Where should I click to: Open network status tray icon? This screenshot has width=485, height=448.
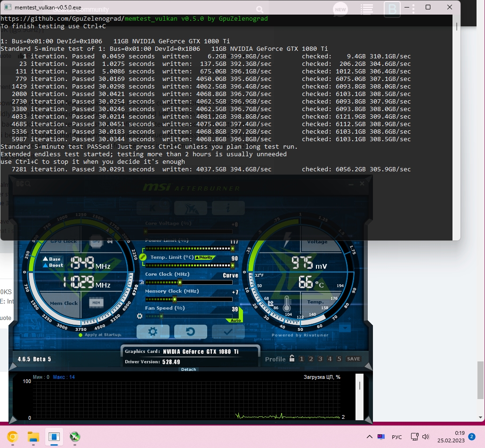tap(414, 437)
